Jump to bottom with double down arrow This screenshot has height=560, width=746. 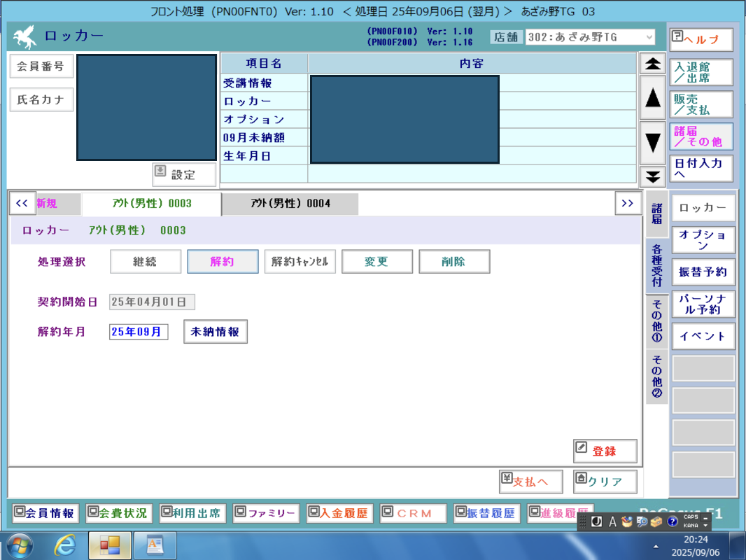tap(653, 176)
